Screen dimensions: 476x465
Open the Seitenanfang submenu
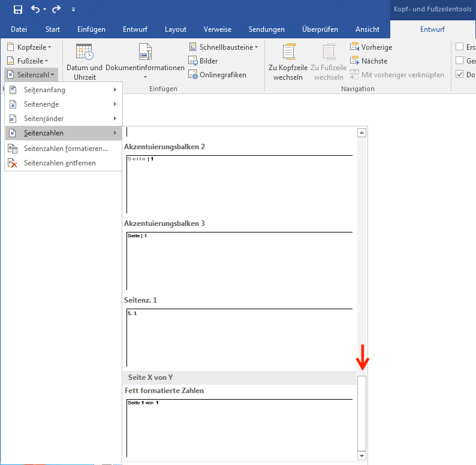click(63, 90)
